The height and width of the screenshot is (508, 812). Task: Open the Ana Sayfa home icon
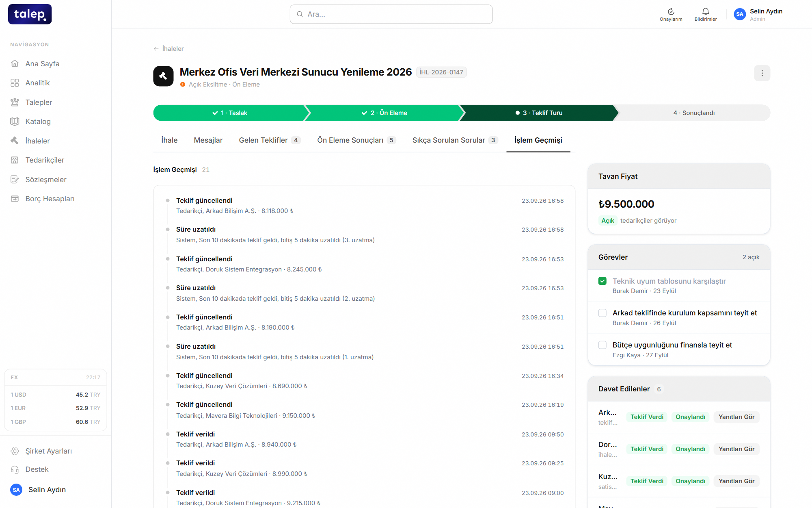[x=15, y=63]
